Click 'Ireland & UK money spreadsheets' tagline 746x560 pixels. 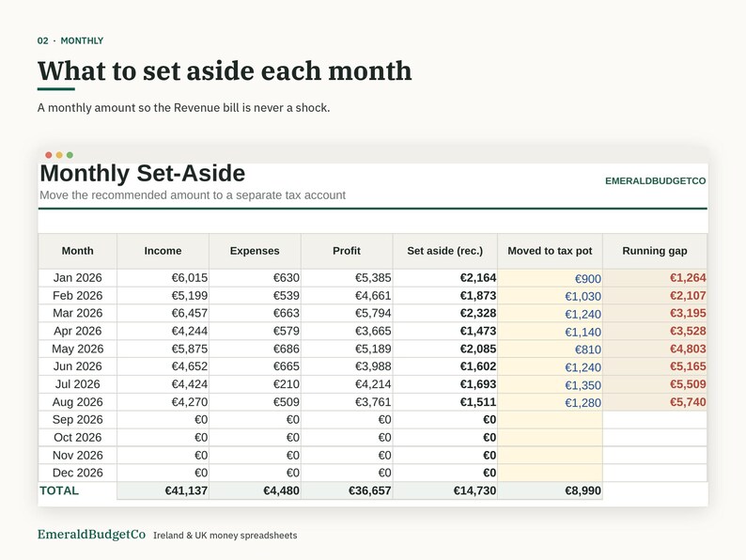click(225, 536)
